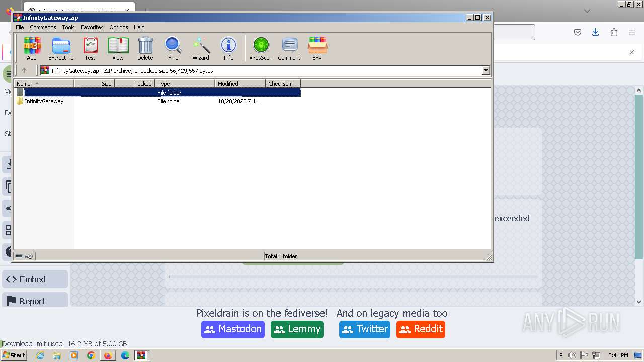This screenshot has height=362, width=644.
Task: Click the archive path address field
Action: pyautogui.click(x=261, y=71)
